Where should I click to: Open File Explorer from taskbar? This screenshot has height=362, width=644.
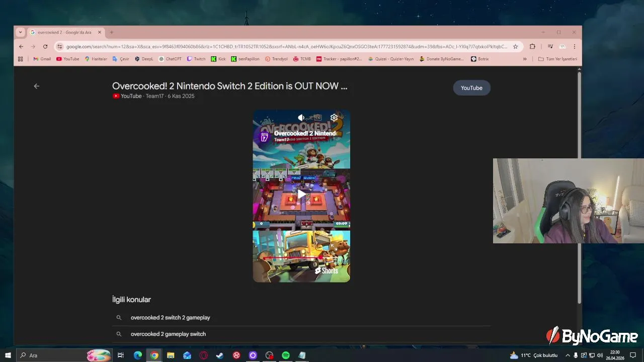tap(171, 355)
